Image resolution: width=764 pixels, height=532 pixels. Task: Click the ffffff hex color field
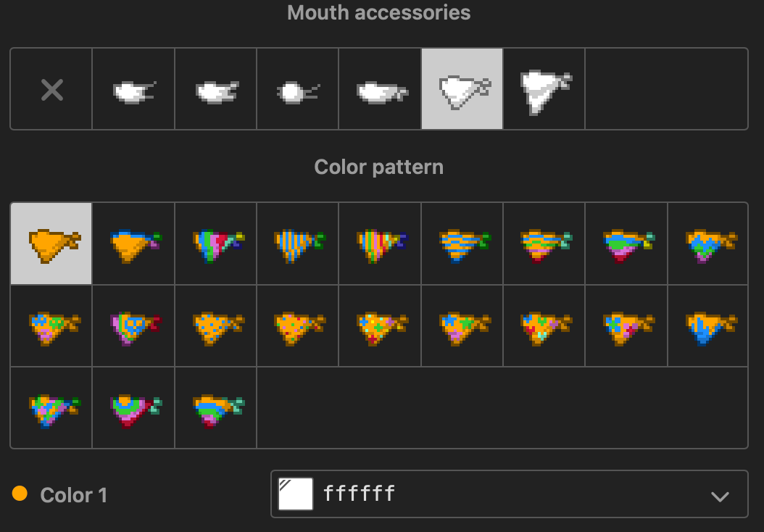pyautogui.click(x=509, y=494)
